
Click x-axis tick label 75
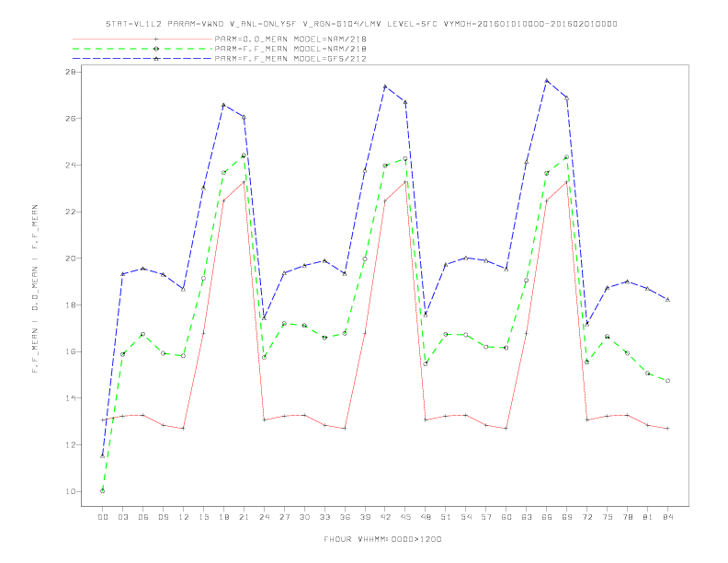pos(608,517)
